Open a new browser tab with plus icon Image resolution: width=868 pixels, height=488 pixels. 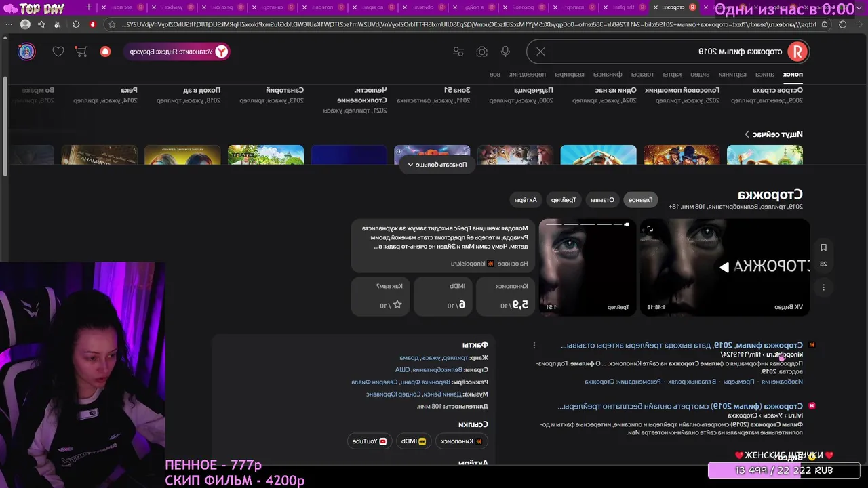[90, 7]
